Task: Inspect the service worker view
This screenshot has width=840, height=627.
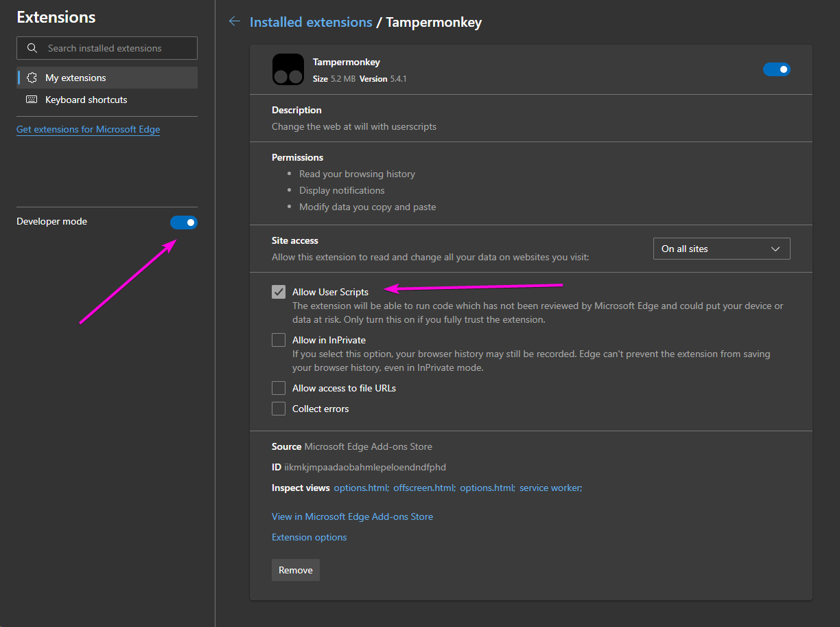Action: coord(551,488)
